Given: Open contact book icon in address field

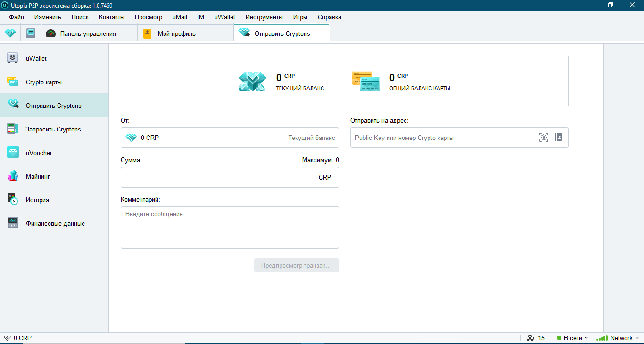Looking at the screenshot, I should tap(558, 137).
